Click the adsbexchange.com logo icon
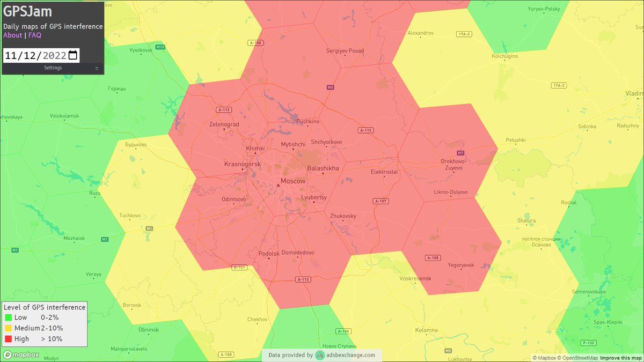The height and width of the screenshot is (362, 644). point(319,355)
